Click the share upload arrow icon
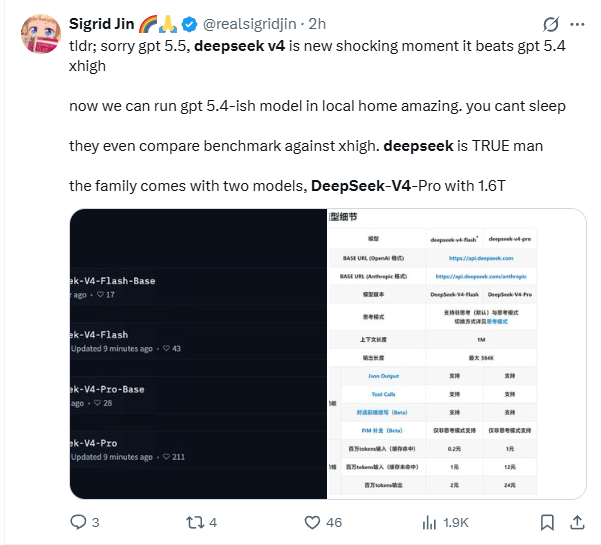 click(579, 521)
